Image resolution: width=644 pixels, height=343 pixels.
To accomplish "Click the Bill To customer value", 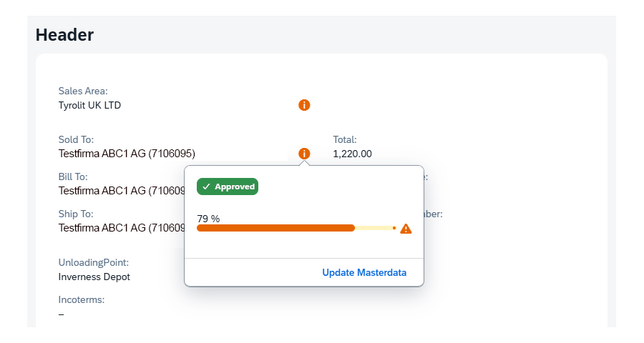I will pyautogui.click(x=121, y=190).
